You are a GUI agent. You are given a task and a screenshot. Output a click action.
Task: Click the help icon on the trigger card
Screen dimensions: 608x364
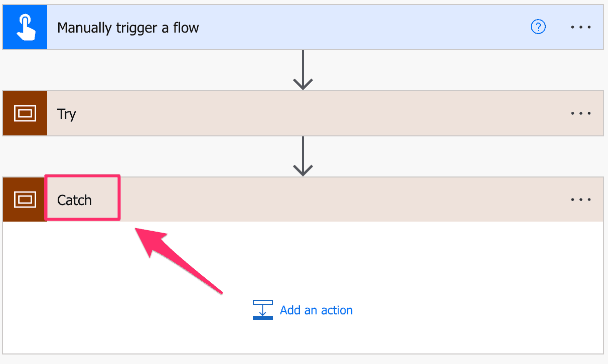pyautogui.click(x=538, y=27)
